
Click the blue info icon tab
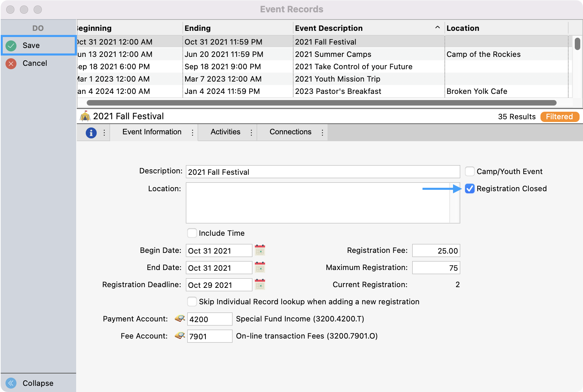(x=91, y=133)
